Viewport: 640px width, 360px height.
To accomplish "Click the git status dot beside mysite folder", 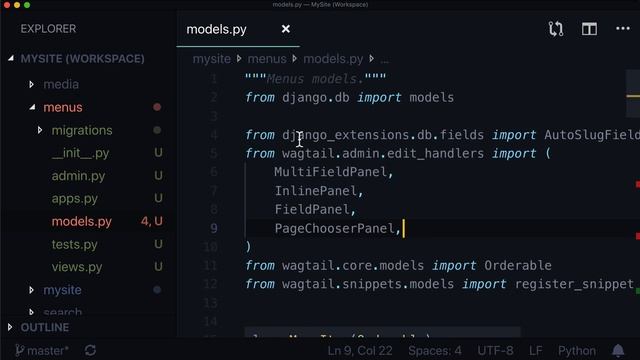I will click(x=157, y=290).
